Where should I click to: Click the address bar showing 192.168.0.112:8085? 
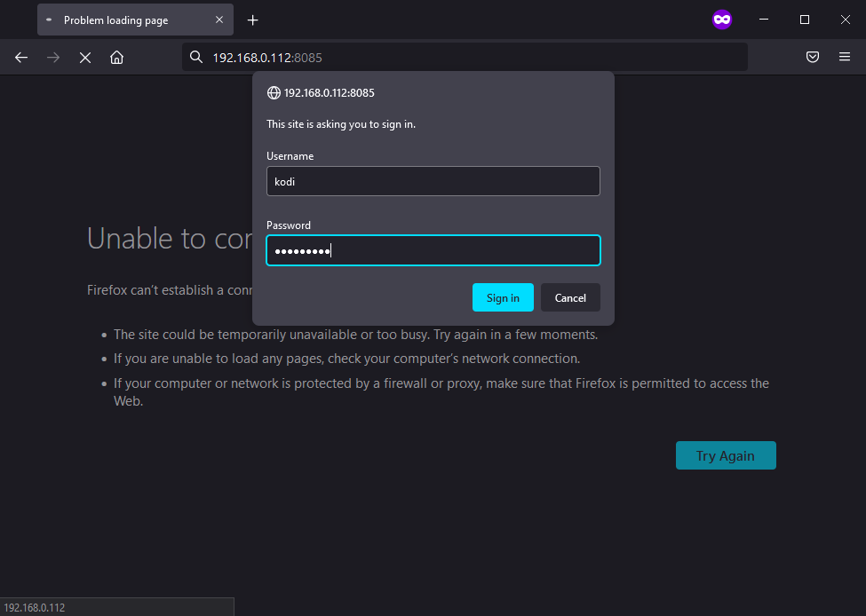pos(465,58)
